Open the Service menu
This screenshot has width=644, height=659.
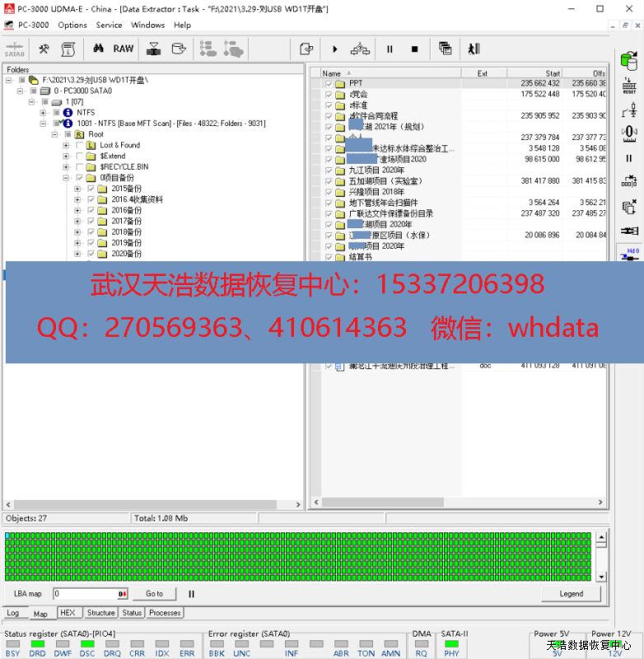tap(109, 25)
